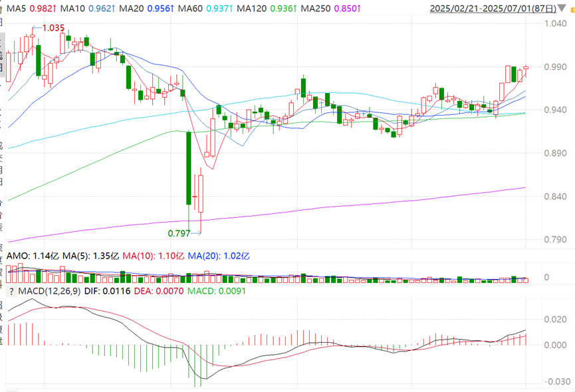
Task: Click the 0.790 price axis label
Action: pyautogui.click(x=555, y=240)
